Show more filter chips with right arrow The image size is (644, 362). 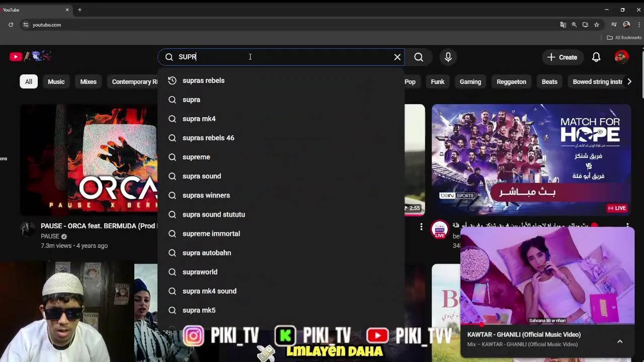point(629,81)
